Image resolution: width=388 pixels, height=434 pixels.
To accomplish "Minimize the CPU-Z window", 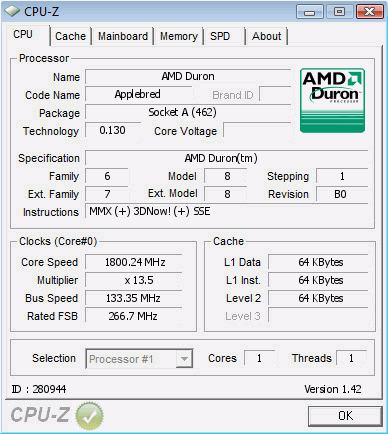I will (310, 12).
